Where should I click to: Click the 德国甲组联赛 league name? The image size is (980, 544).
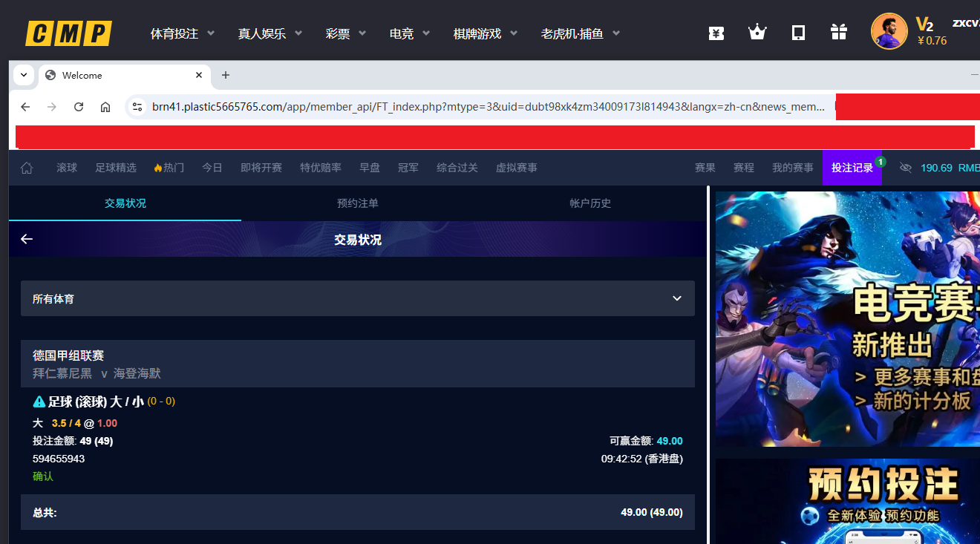(68, 355)
